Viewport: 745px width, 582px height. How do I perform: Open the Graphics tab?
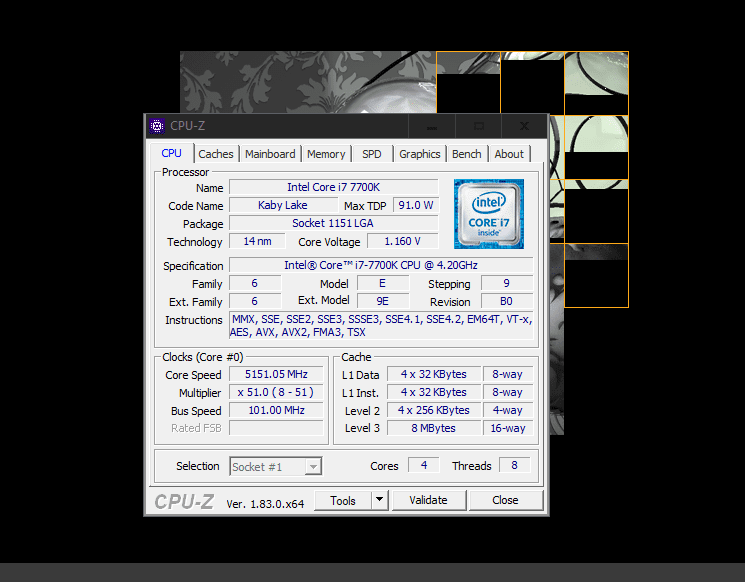tap(420, 154)
